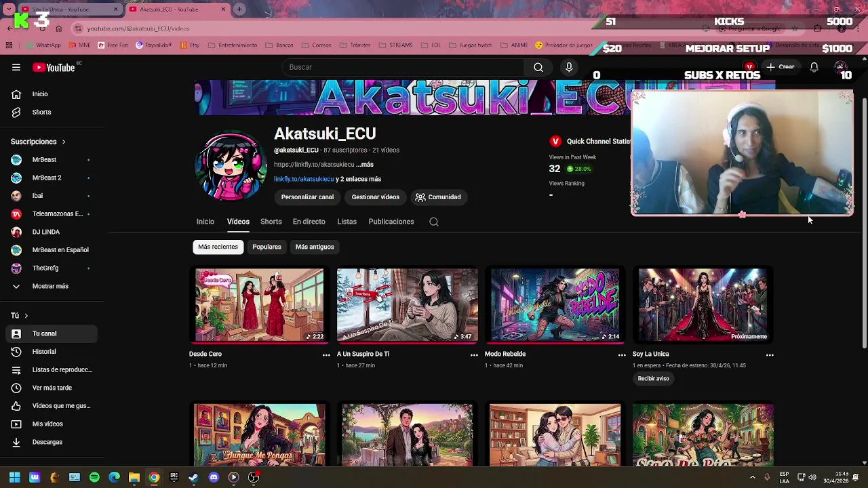Viewport: 868px width, 488px height.
Task: Click the Personalizar canal button
Action: click(x=307, y=197)
